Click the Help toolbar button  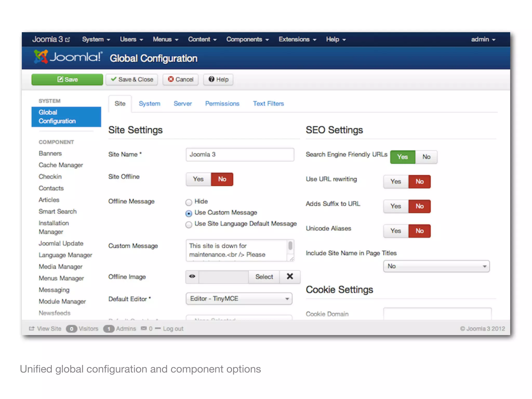point(218,79)
